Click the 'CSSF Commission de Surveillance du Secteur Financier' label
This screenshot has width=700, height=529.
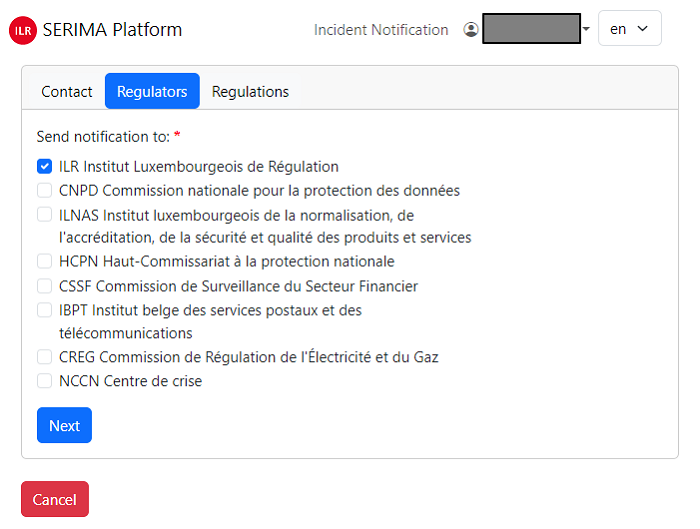tap(238, 286)
